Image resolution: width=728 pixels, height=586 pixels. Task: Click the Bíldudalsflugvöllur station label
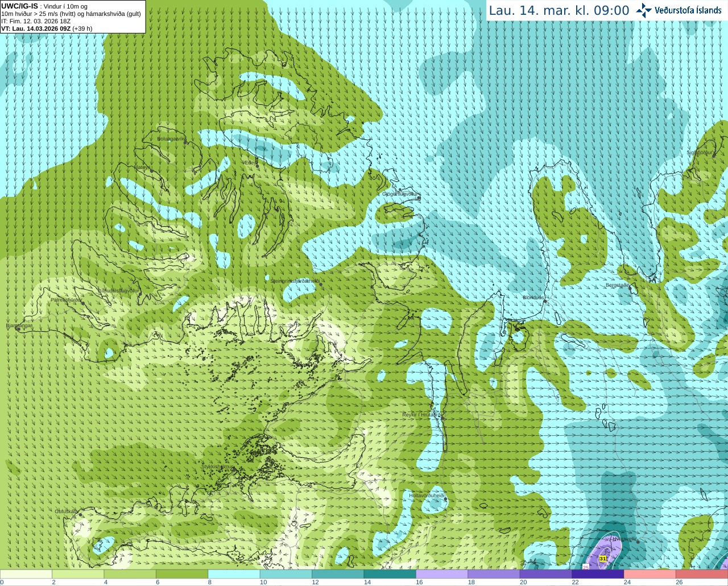118,290
